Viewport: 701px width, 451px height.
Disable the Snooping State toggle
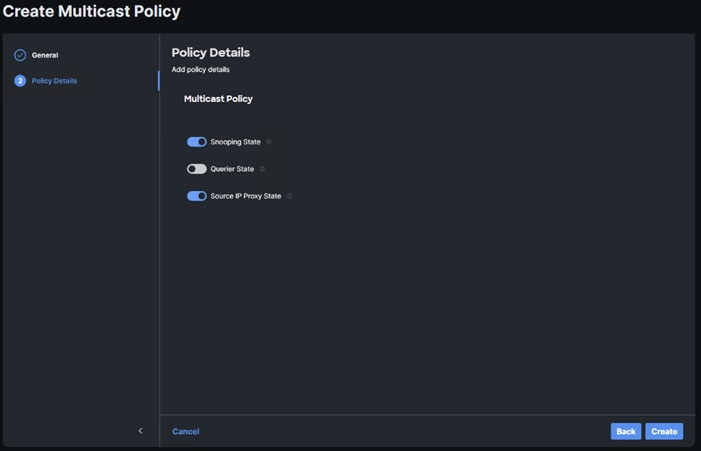[197, 142]
